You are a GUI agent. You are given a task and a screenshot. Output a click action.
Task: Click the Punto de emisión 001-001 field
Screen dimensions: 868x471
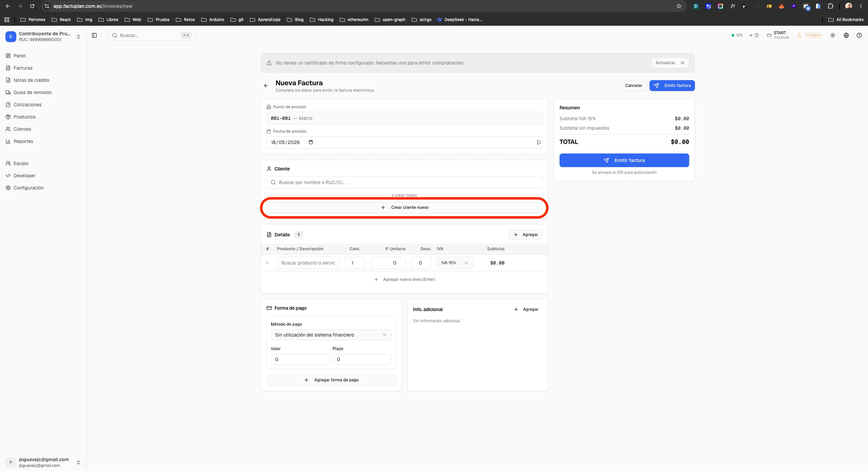[404, 118]
